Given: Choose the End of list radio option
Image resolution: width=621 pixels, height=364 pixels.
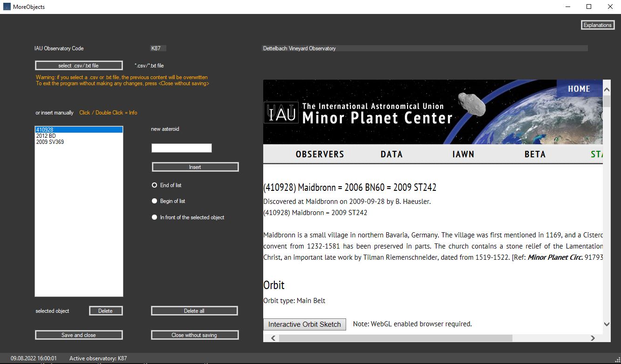Looking at the screenshot, I should (167, 185).
